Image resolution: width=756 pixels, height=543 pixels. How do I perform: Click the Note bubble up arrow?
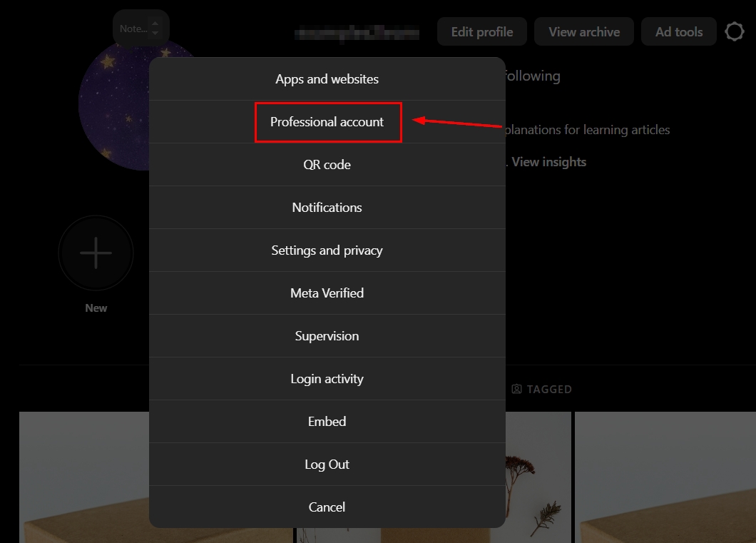155,24
